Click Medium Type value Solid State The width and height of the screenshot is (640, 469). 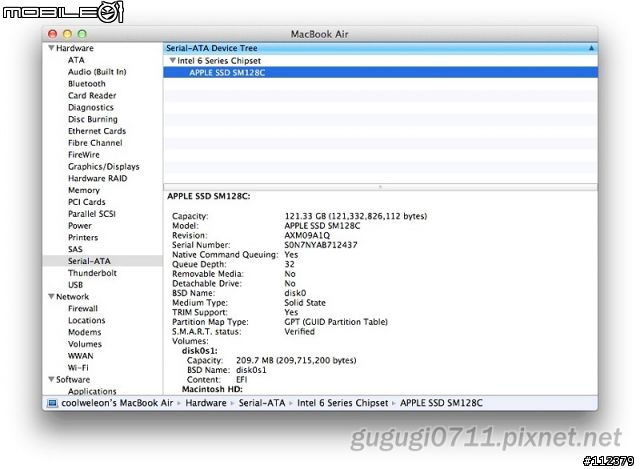coord(305,302)
